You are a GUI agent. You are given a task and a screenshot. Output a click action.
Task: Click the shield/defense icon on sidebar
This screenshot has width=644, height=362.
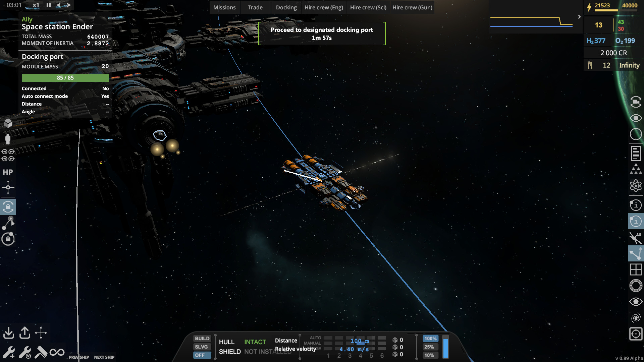coord(8,238)
